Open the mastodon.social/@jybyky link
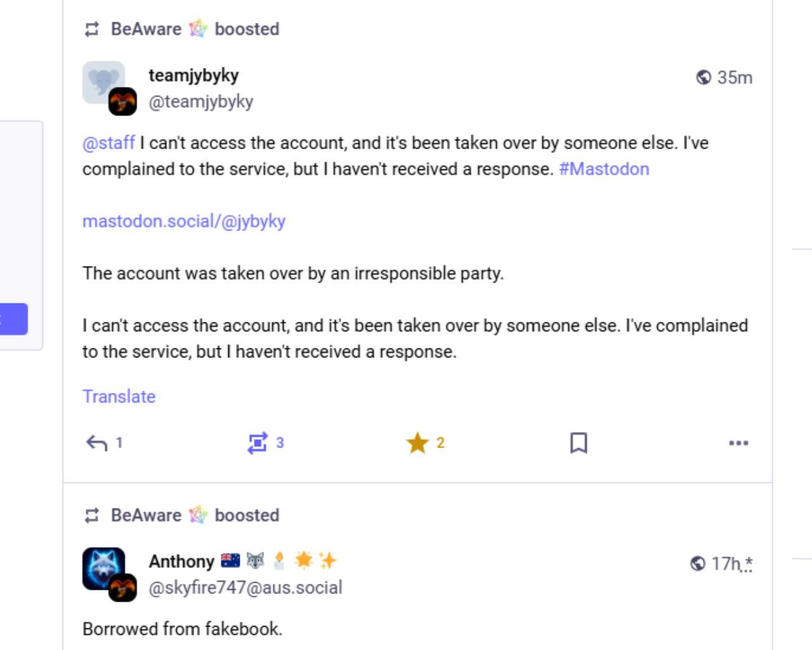 point(183,221)
